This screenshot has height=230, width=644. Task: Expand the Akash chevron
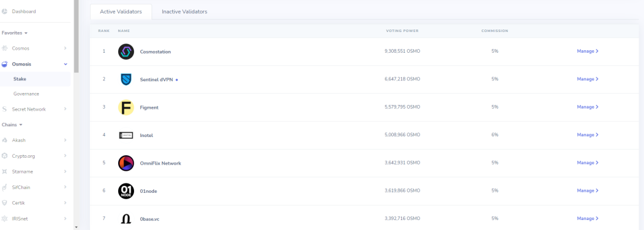click(x=65, y=141)
